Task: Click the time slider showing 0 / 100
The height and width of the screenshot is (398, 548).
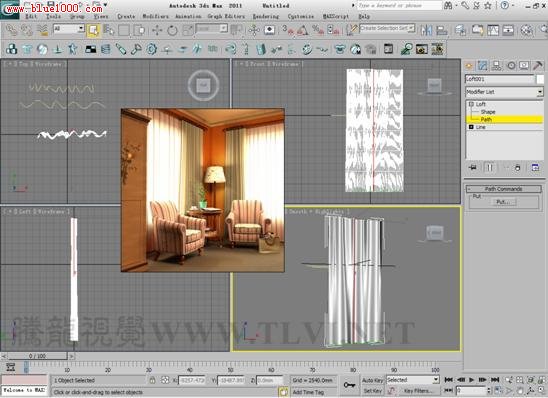Action: point(37,356)
